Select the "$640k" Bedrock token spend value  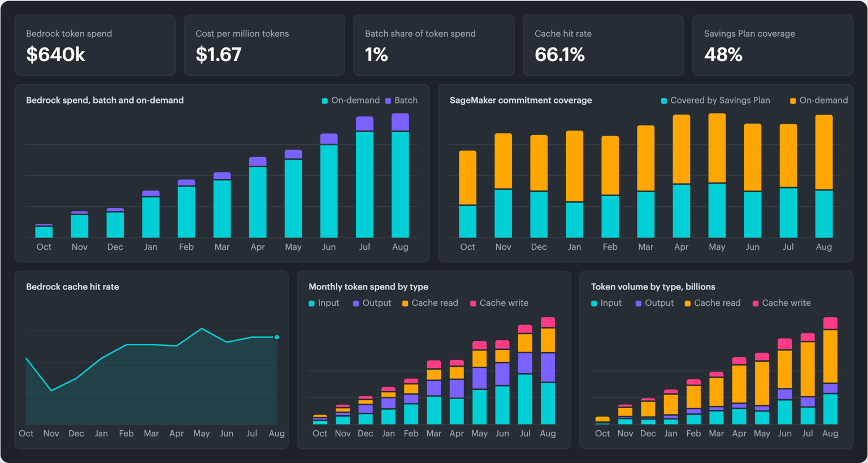point(55,55)
